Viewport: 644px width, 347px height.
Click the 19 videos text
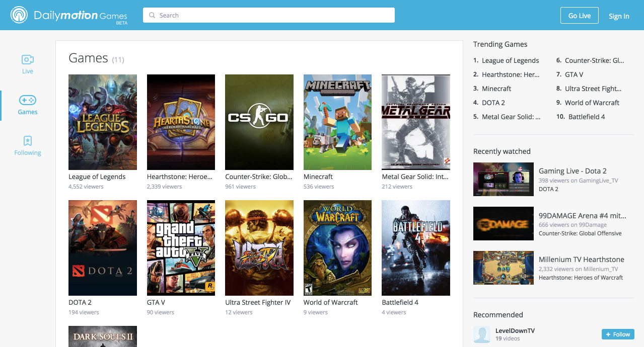[508, 338]
